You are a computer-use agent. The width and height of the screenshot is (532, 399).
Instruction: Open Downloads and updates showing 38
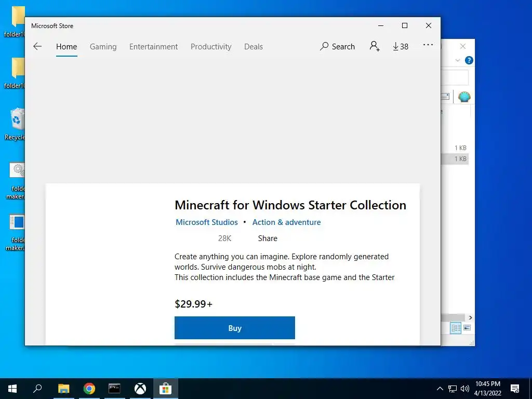[x=401, y=46]
